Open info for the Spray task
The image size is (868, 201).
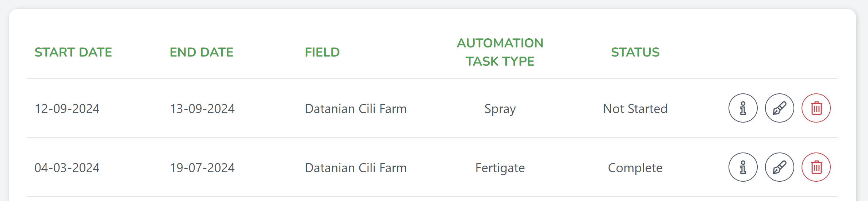coord(743,108)
